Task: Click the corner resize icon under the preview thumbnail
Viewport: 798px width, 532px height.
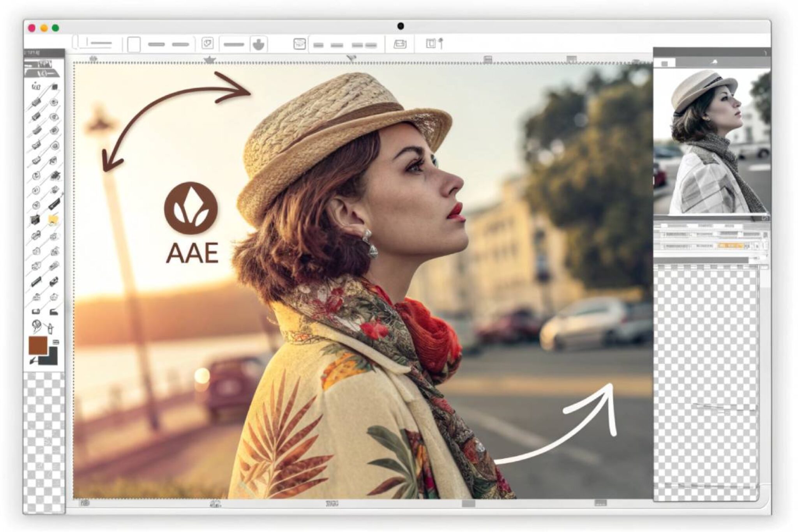Action: [765, 218]
